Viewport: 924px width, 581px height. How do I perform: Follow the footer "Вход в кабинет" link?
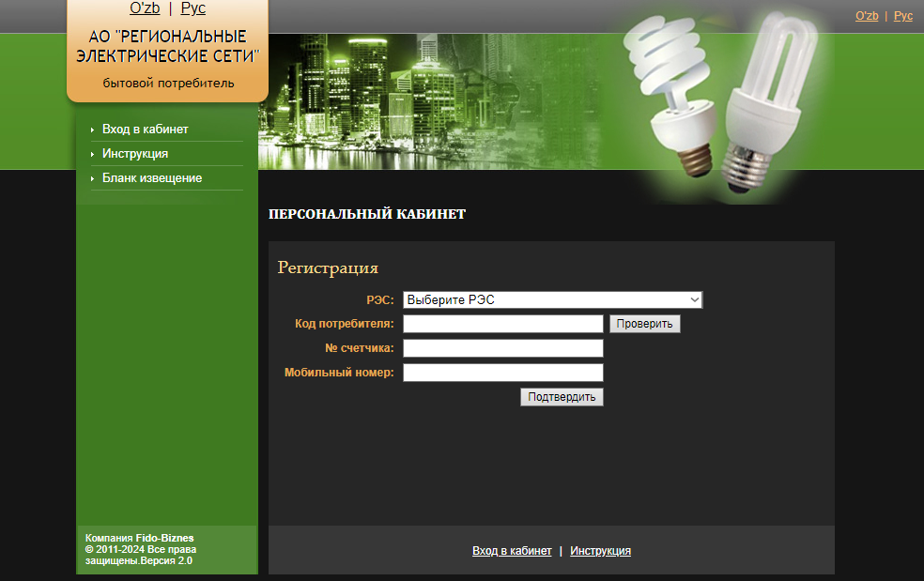point(512,551)
